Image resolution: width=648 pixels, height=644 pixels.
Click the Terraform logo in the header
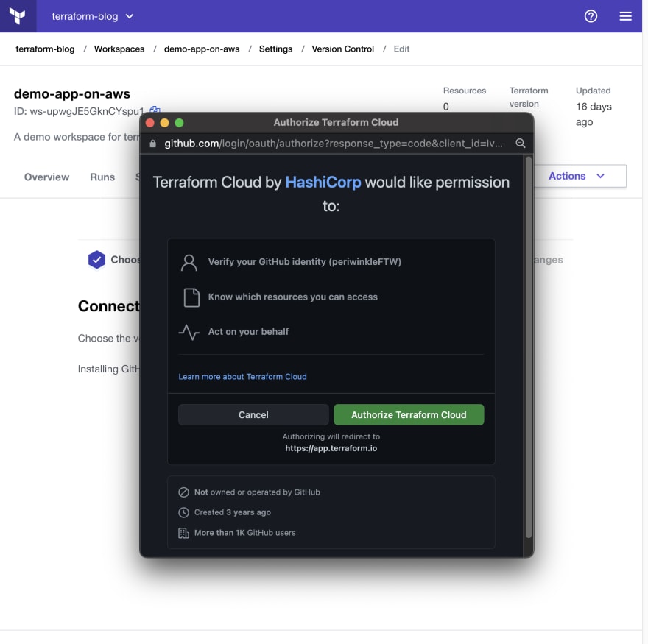18,16
